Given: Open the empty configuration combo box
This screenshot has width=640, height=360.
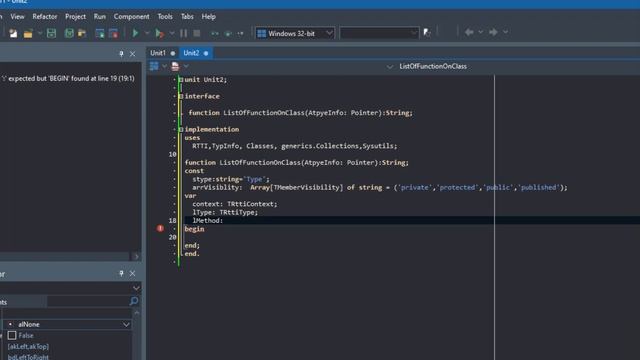Looking at the screenshot, I should [x=379, y=33].
